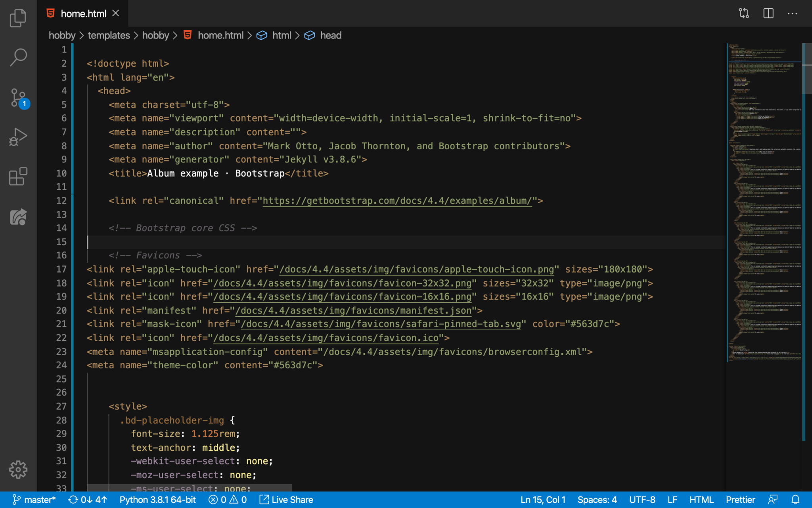The width and height of the screenshot is (812, 508).
Task: Click templates in the breadcrumb path
Action: pos(109,35)
